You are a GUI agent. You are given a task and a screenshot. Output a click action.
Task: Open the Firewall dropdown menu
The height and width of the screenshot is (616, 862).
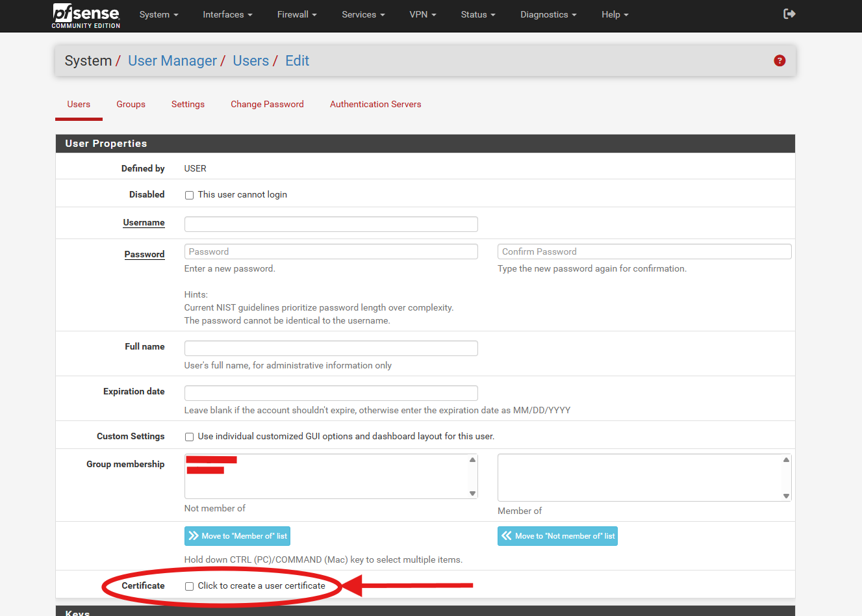point(297,14)
